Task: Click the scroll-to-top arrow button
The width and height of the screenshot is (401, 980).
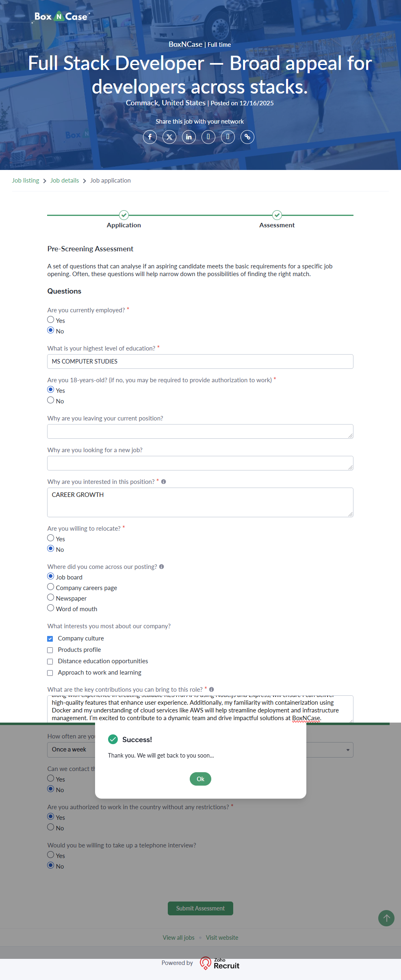Action: tap(386, 918)
